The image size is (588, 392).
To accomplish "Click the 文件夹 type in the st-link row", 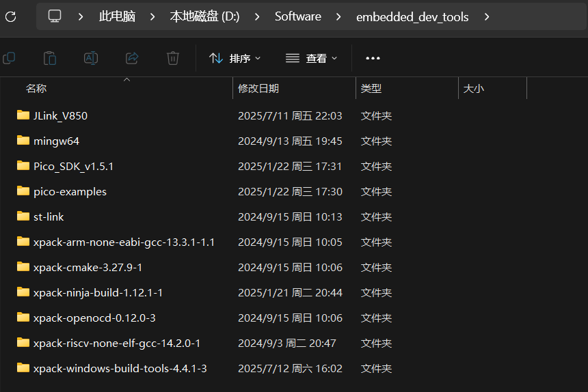I will (376, 216).
